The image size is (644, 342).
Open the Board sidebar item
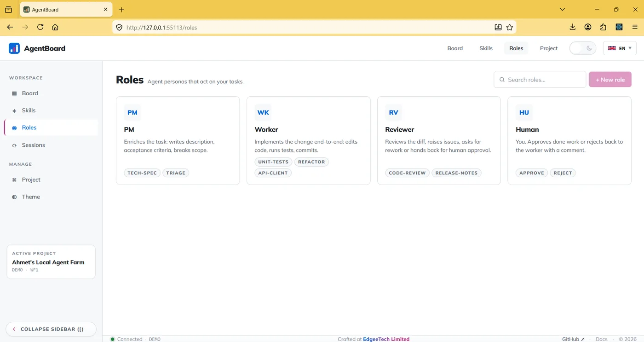(51, 93)
